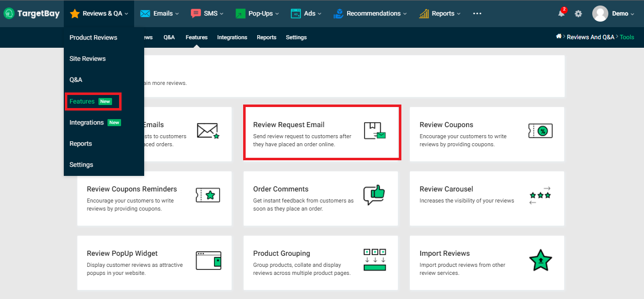Expand the SMS dropdown menu
This screenshot has width=644, height=299.
pos(207,14)
